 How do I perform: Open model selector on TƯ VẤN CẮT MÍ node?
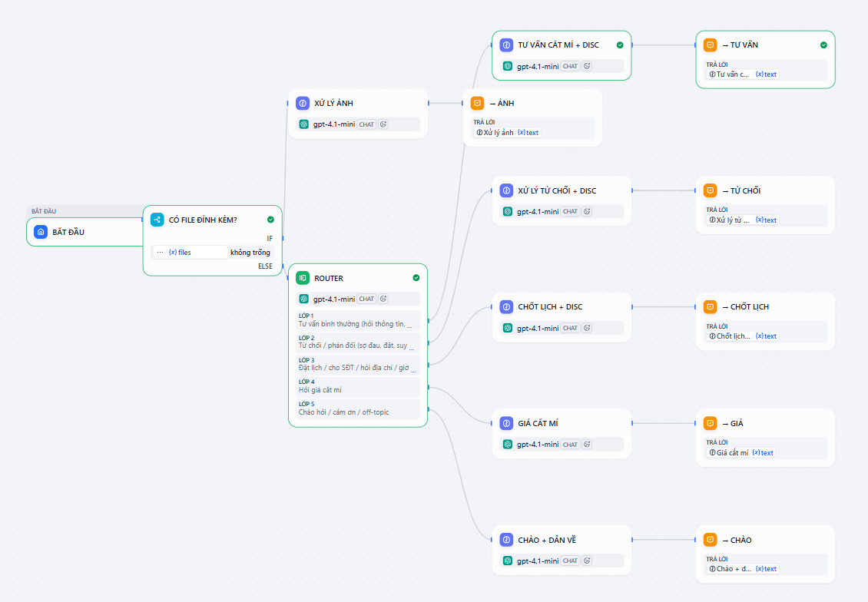(x=536, y=66)
